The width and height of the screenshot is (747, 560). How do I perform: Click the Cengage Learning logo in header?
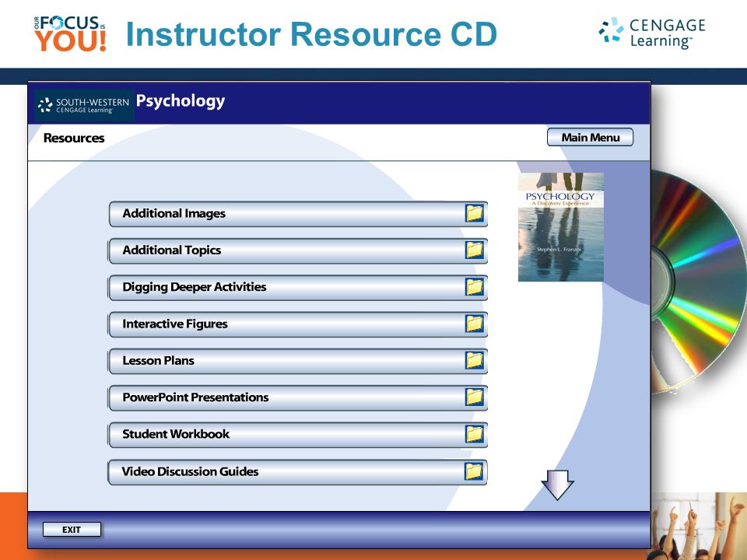[652, 33]
